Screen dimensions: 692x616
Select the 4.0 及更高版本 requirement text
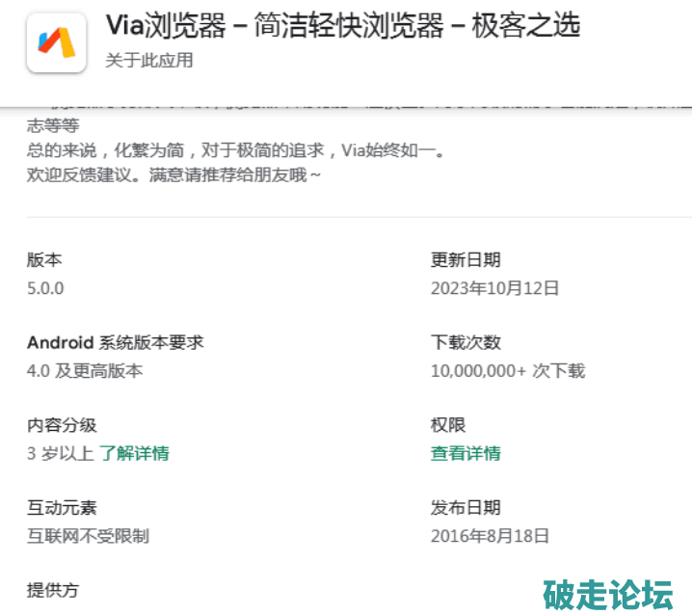(85, 370)
